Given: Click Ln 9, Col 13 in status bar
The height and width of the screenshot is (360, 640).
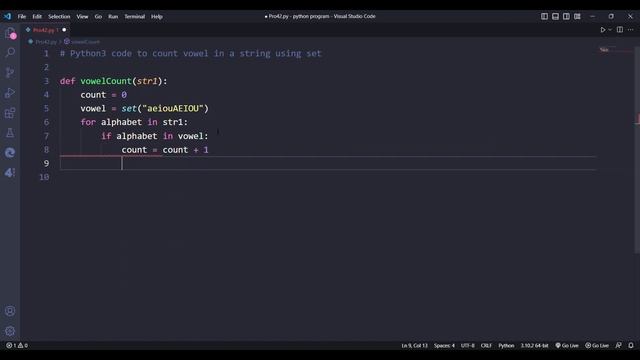Looking at the screenshot, I should 414,345.
